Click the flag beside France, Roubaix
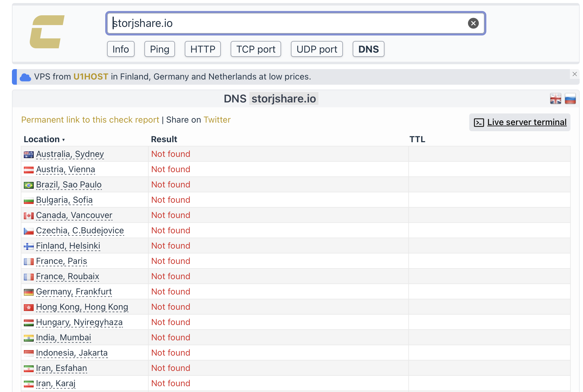The image size is (583, 392). [x=29, y=277]
